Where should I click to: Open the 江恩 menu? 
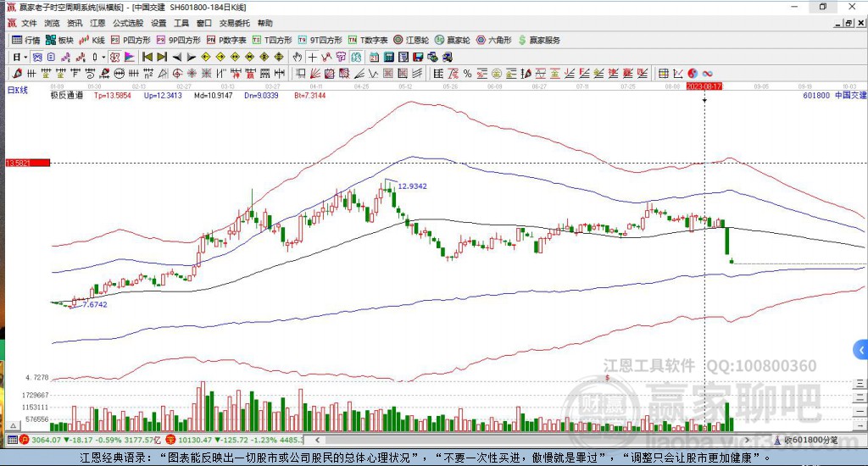[x=97, y=23]
